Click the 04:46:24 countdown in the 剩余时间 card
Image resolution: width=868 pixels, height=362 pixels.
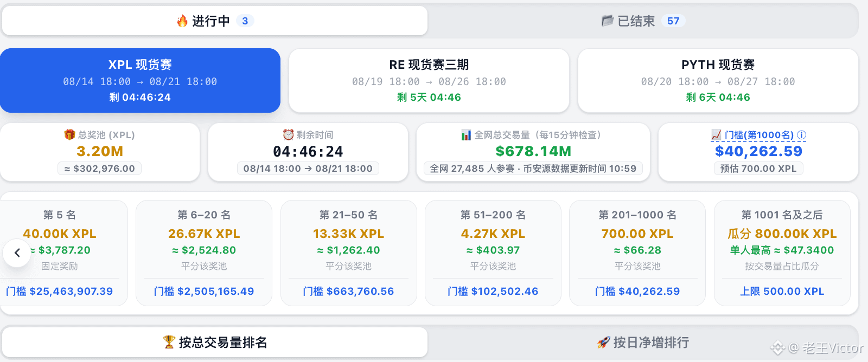click(x=308, y=151)
